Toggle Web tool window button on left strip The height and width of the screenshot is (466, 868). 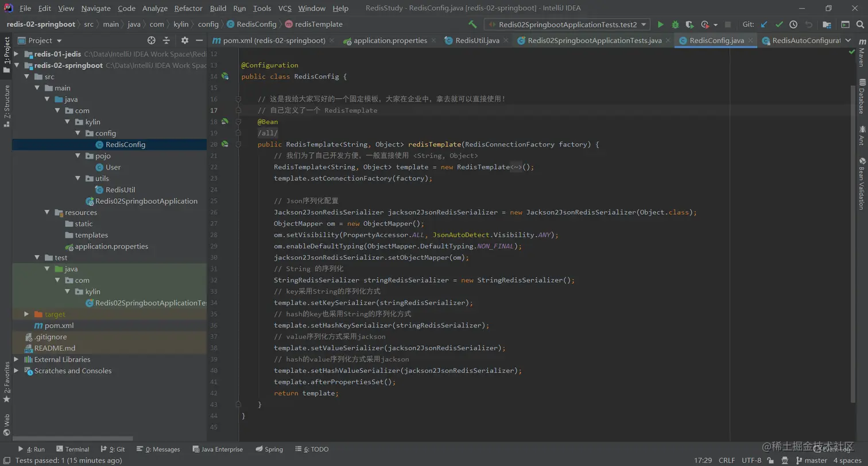point(6,425)
